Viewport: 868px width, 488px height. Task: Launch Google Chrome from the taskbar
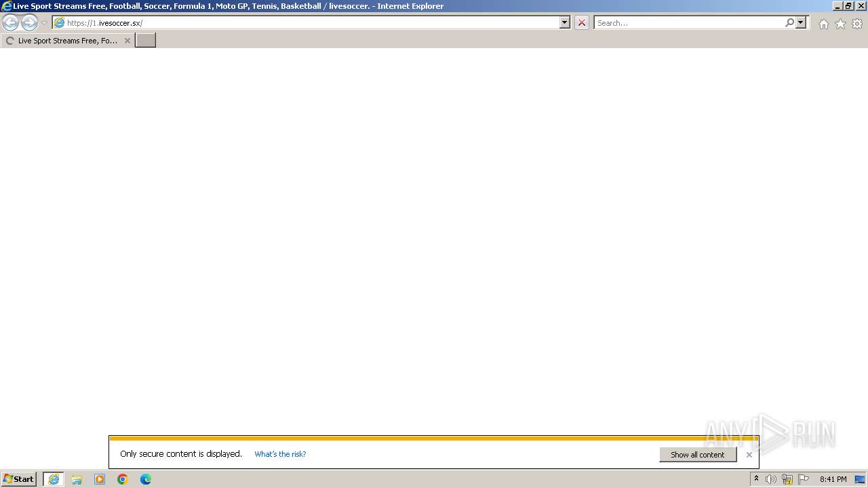point(123,479)
